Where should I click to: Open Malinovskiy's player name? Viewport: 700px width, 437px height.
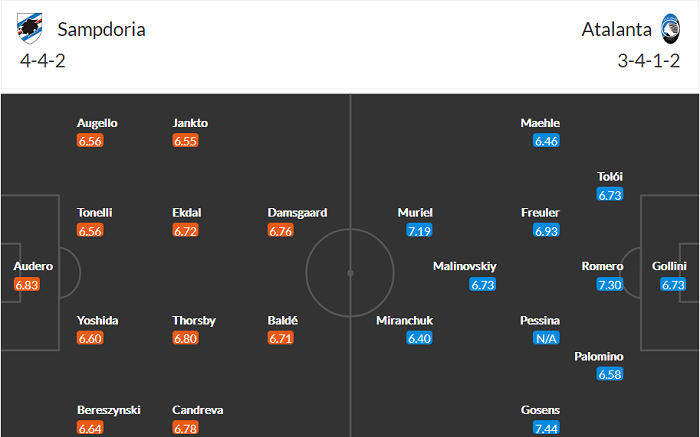(x=464, y=267)
